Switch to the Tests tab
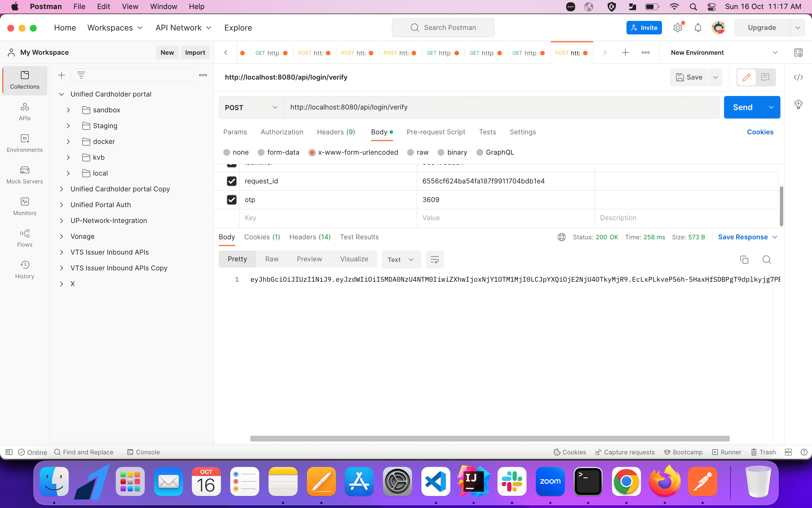The height and width of the screenshot is (508, 812). pyautogui.click(x=487, y=132)
